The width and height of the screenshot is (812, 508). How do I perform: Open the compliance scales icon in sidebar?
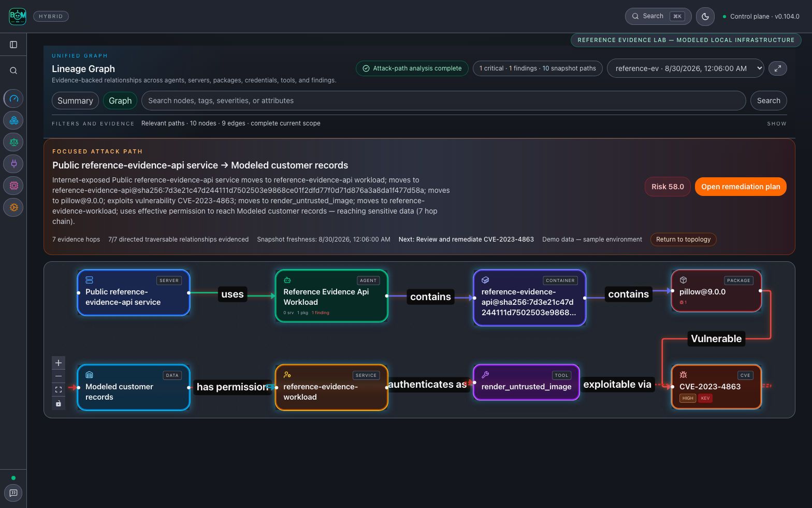[13, 142]
